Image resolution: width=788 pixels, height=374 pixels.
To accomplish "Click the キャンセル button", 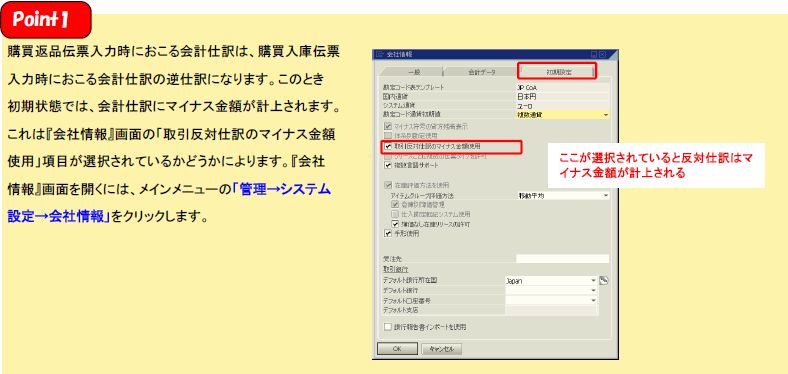I will 441,349.
